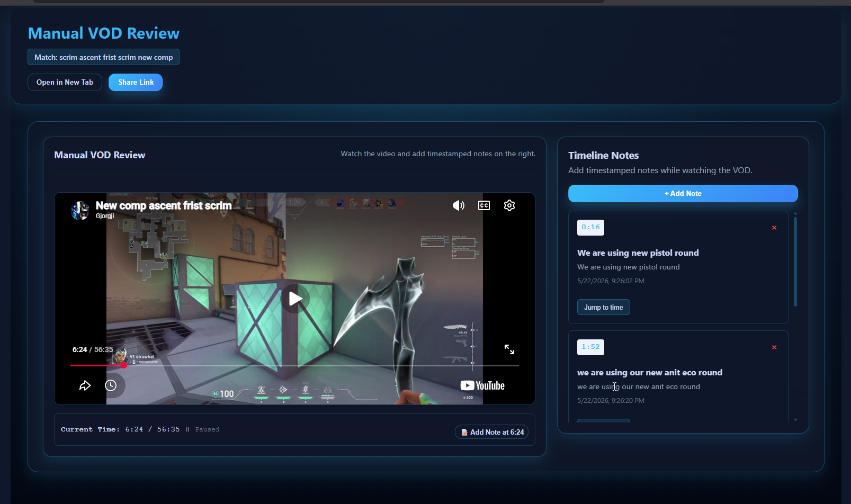Click the Current Time 6:24 / 56:35 readout
The height and width of the screenshot is (504, 851).
pyautogui.click(x=120, y=429)
